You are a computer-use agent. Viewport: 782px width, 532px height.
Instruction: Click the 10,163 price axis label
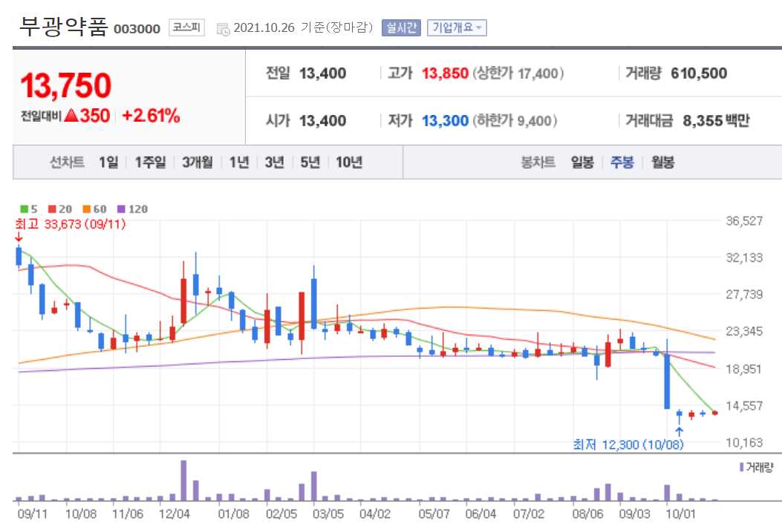tap(744, 442)
